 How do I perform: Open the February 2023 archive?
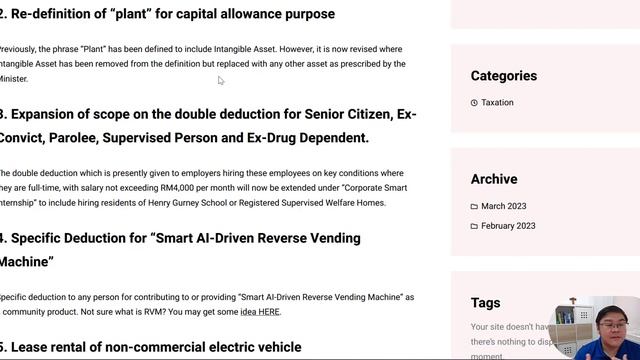point(508,226)
